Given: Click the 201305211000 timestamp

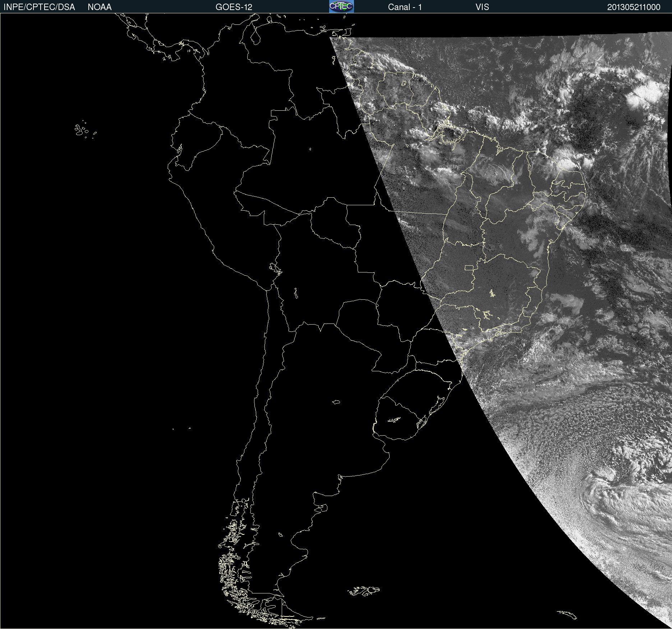Looking at the screenshot, I should (x=634, y=7).
